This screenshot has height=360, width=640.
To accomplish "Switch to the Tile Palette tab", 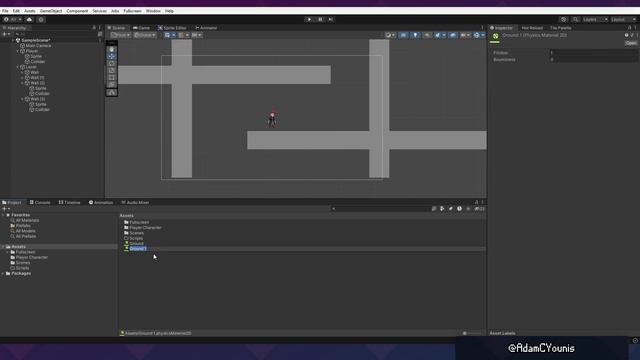I will (x=560, y=28).
